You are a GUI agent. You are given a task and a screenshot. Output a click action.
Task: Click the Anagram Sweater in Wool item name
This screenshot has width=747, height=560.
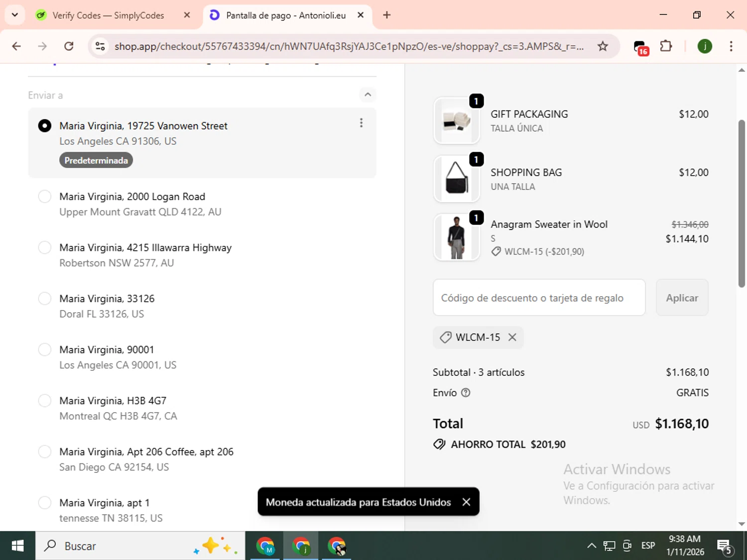[x=549, y=224]
